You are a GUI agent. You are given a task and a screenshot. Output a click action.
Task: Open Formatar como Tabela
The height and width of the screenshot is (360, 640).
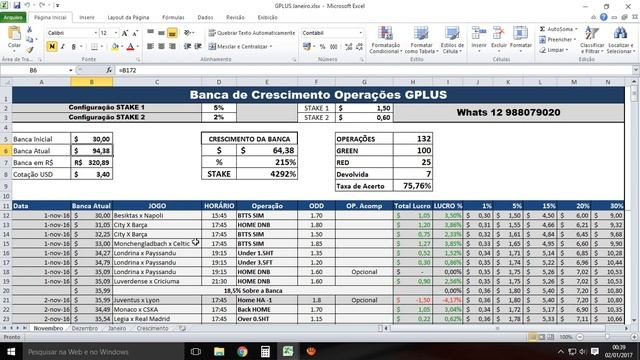pyautogui.click(x=421, y=40)
